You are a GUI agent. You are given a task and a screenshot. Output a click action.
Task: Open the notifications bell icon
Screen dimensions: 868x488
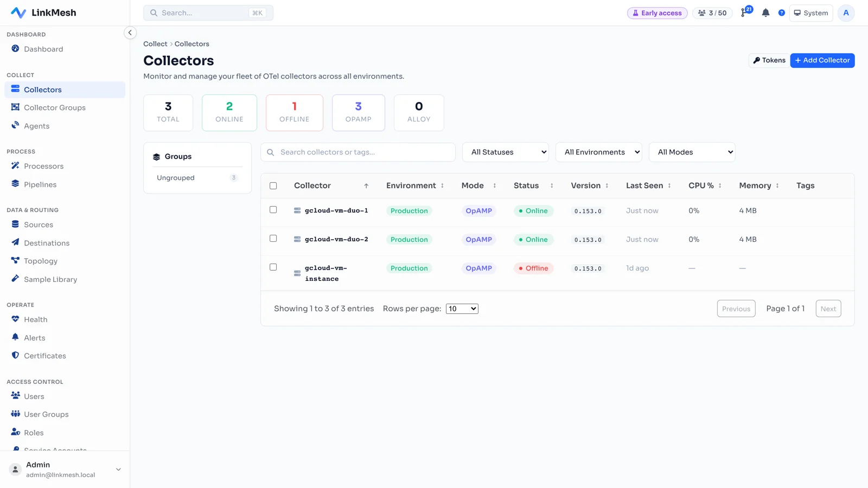[765, 12]
